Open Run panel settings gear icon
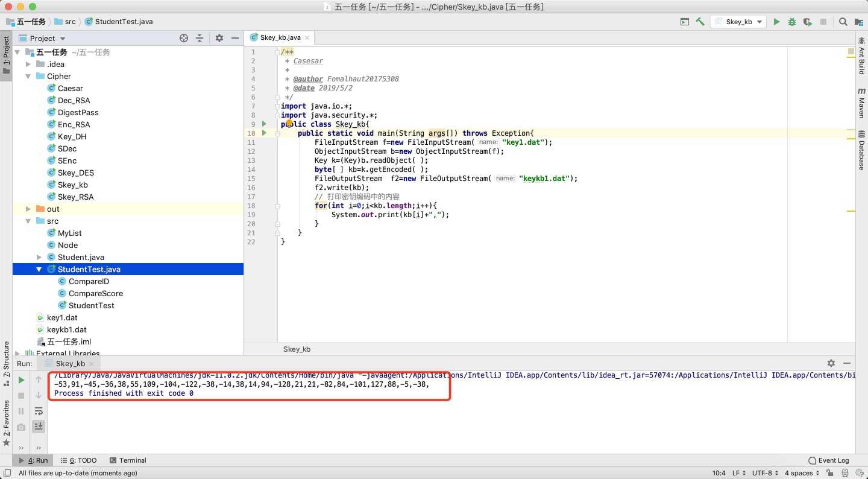The height and width of the screenshot is (479, 868). point(831,363)
